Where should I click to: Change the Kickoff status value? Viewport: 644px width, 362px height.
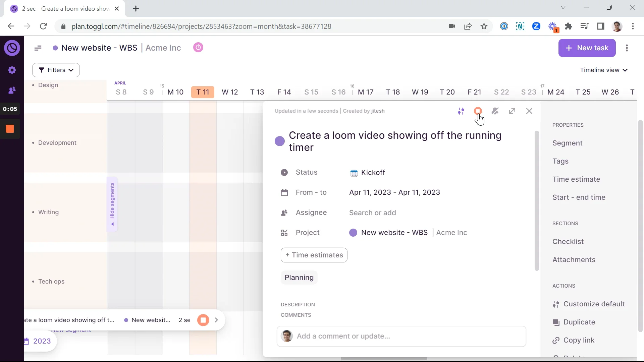(x=367, y=173)
